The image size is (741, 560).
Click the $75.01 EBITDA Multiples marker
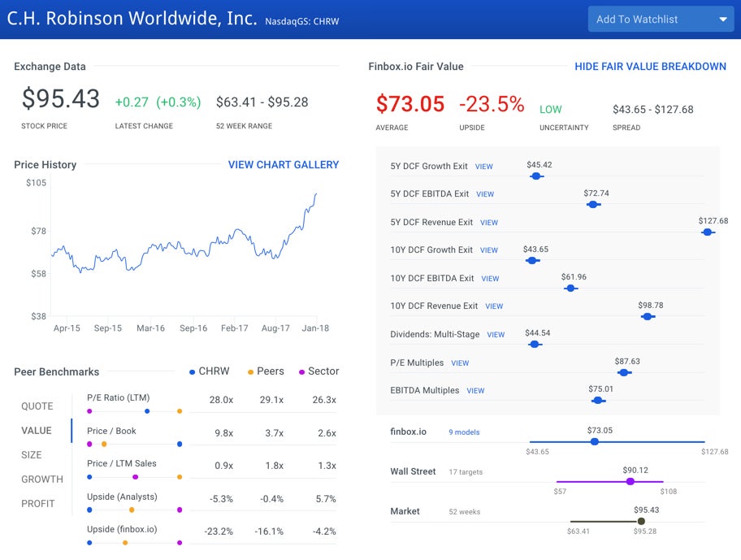[x=598, y=400]
